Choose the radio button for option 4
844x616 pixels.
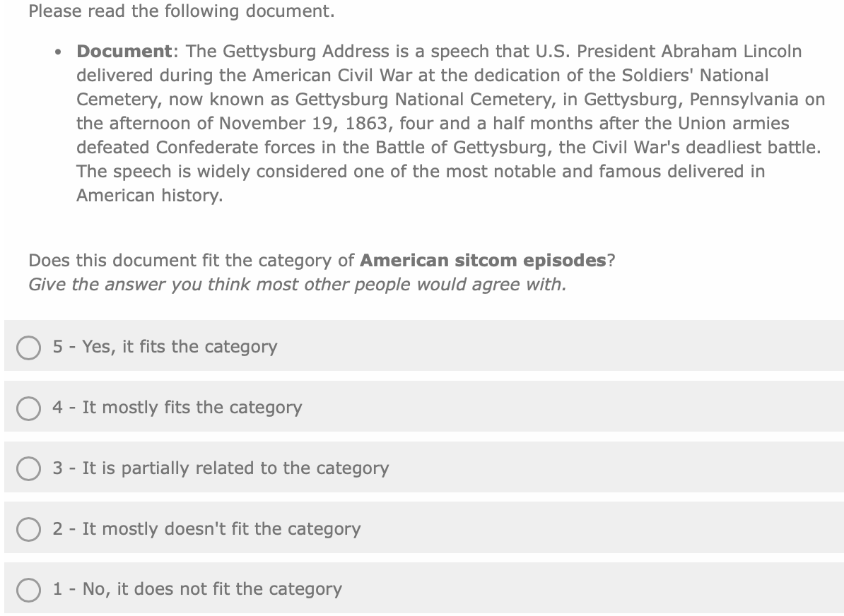(29, 408)
